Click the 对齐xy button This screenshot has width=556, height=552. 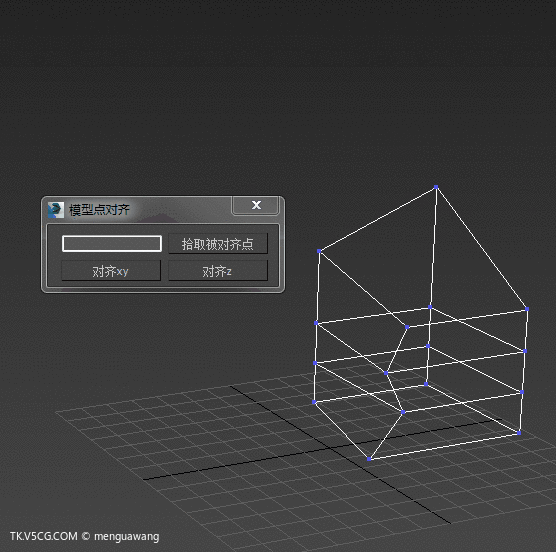(111, 271)
